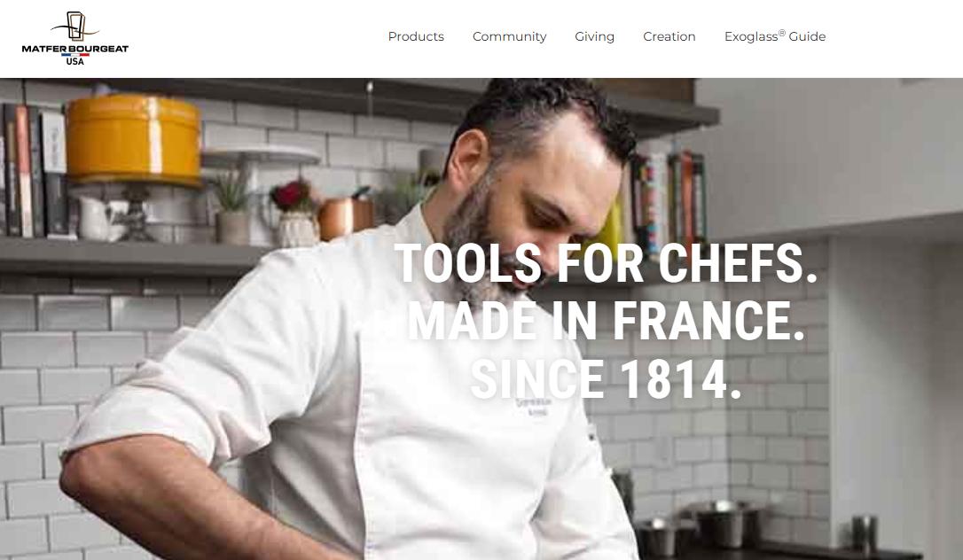Click the TOOLS FOR CHEFS headline

pyautogui.click(x=606, y=262)
